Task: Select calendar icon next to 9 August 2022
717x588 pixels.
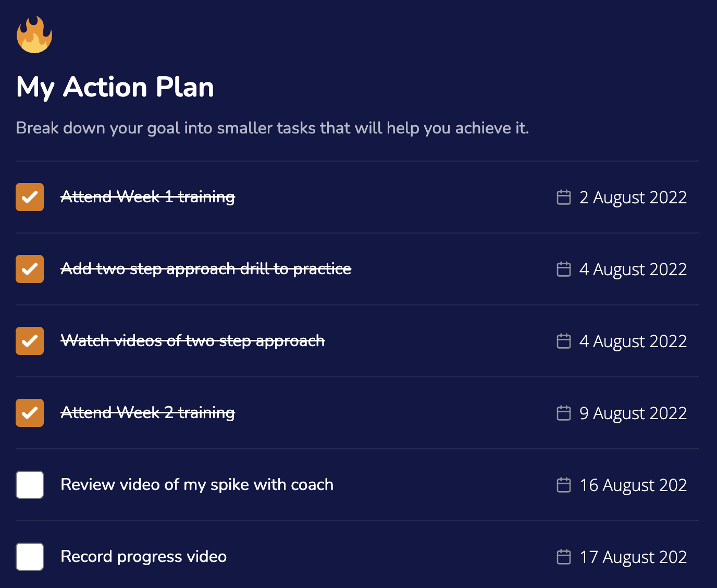Action: 564,413
